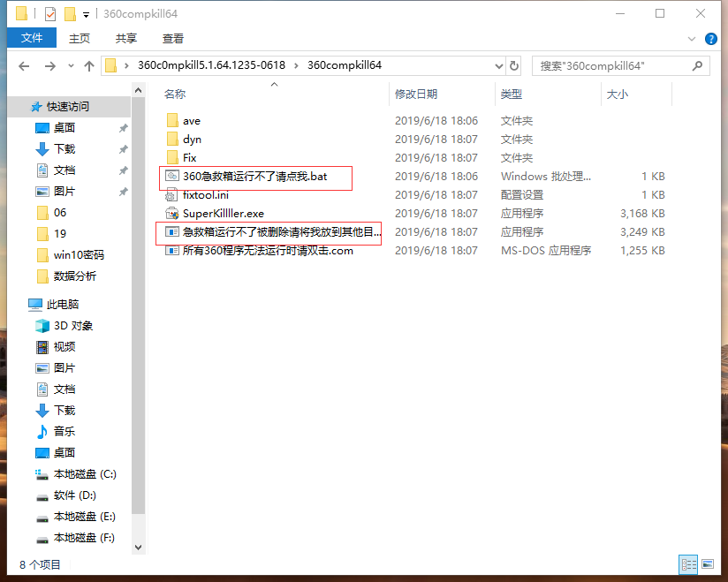Refresh the current folder view
Image resolution: width=728 pixels, height=582 pixels.
pos(514,66)
